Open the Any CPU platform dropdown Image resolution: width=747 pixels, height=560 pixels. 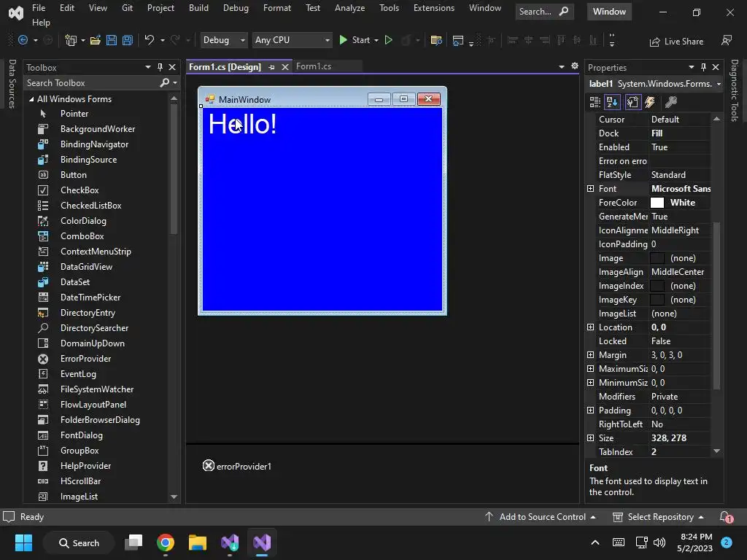[292, 41]
